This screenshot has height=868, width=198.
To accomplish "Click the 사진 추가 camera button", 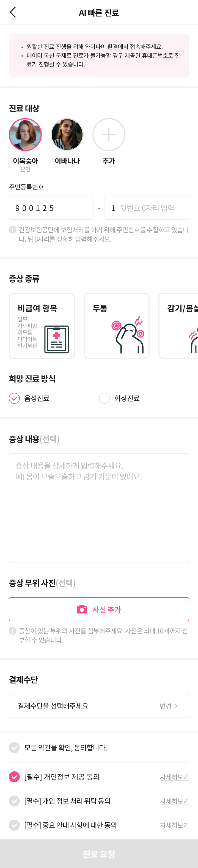I will coord(99,609).
